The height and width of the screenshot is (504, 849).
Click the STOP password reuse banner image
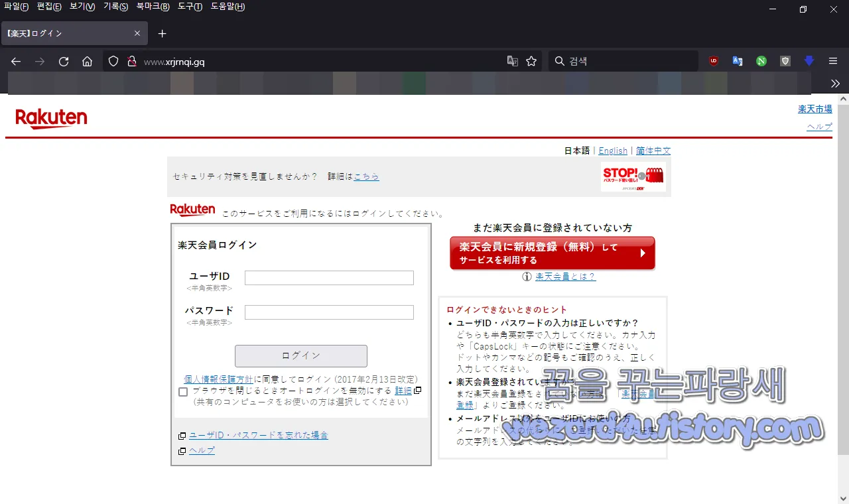coord(633,177)
